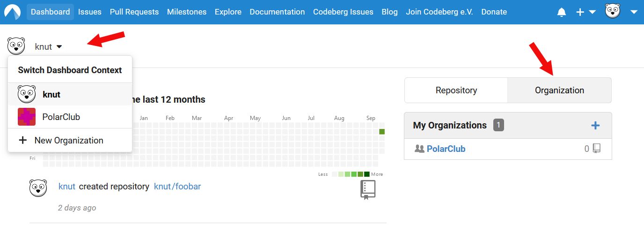Open the Explore page in navbar
The width and height of the screenshot is (644, 233).
tap(228, 12)
